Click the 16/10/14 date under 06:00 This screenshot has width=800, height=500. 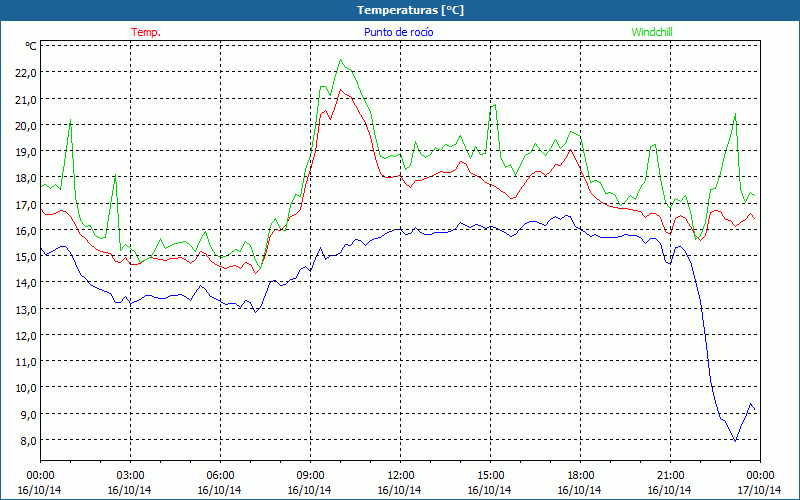(220, 490)
